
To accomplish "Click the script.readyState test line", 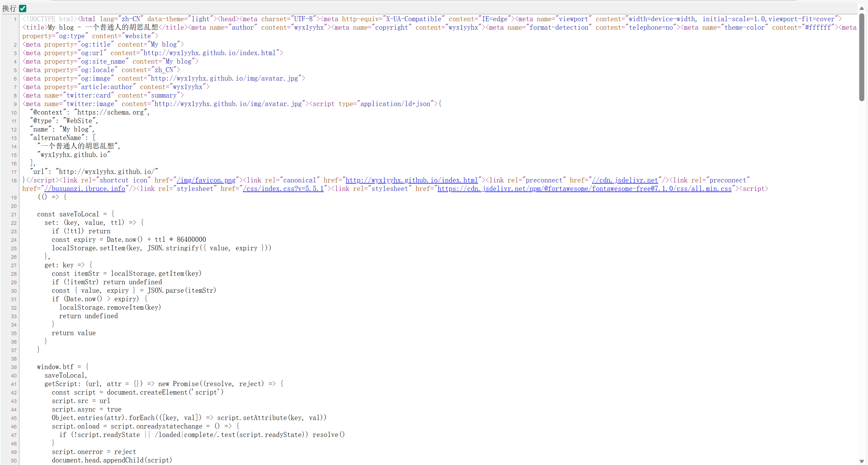I will coord(202,435).
